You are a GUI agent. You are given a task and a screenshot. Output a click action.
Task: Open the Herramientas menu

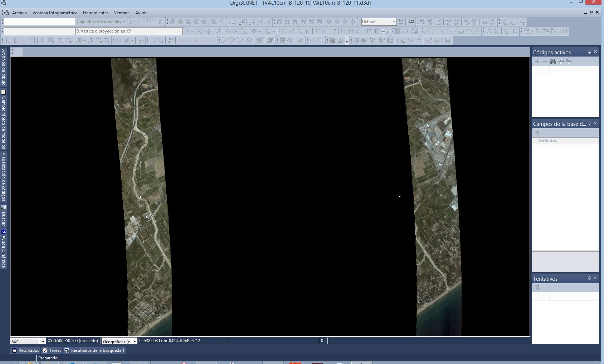coord(96,13)
